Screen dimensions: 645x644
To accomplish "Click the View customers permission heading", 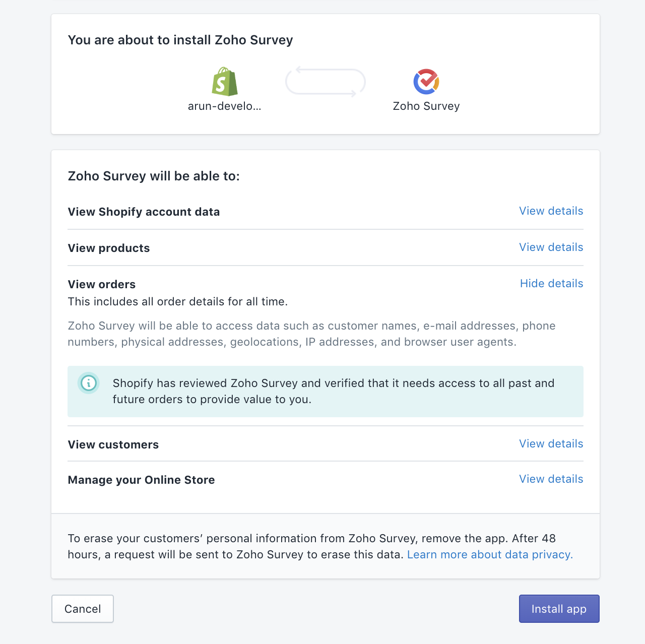I will pos(113,445).
